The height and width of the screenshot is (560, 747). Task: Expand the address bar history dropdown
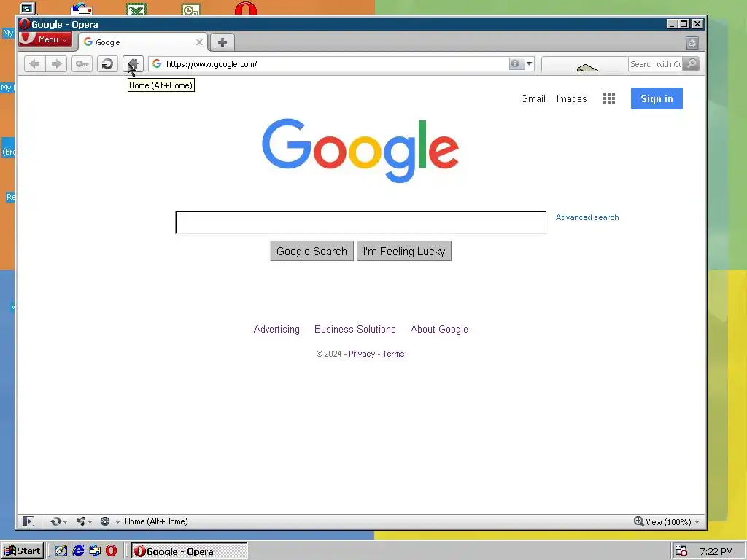[x=530, y=64]
